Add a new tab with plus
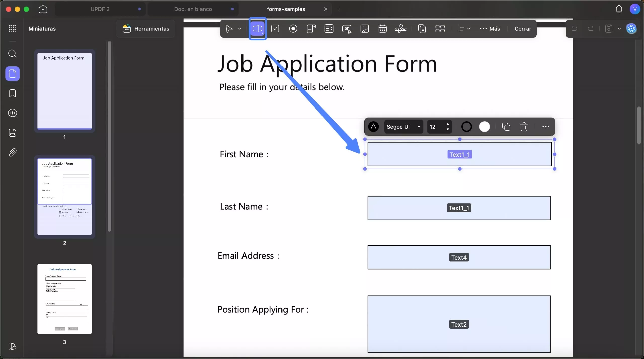The image size is (644, 359). point(340,9)
